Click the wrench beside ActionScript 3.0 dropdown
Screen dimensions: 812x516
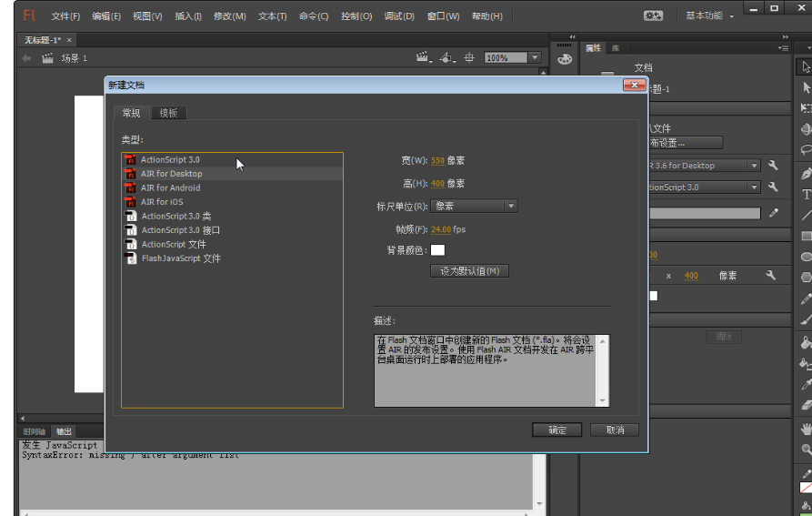(773, 187)
